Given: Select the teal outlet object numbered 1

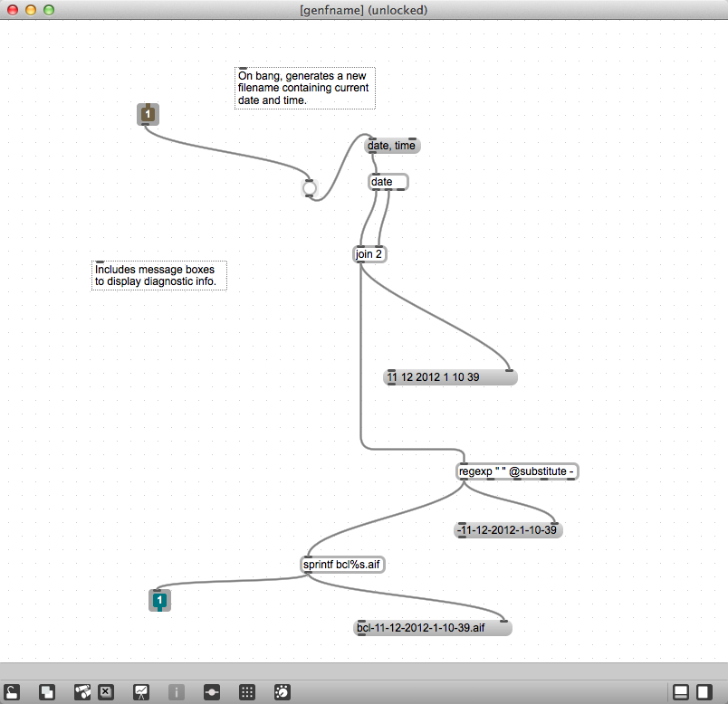Looking at the screenshot, I should 159,601.
